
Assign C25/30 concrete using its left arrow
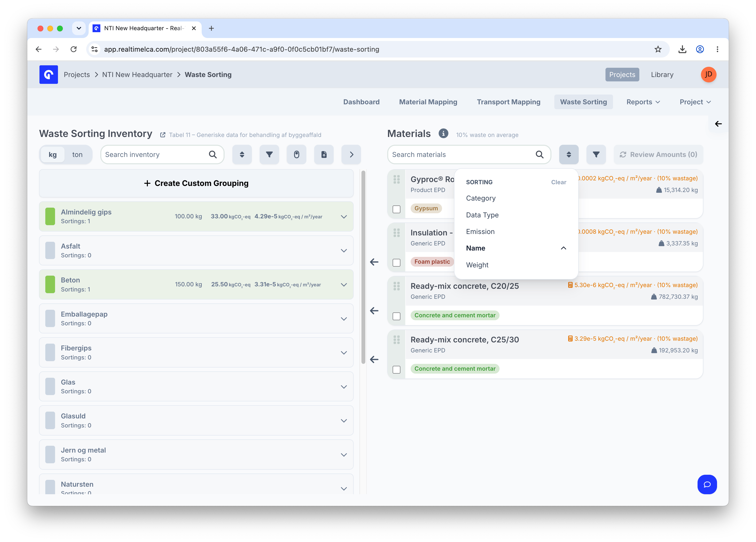[374, 359]
